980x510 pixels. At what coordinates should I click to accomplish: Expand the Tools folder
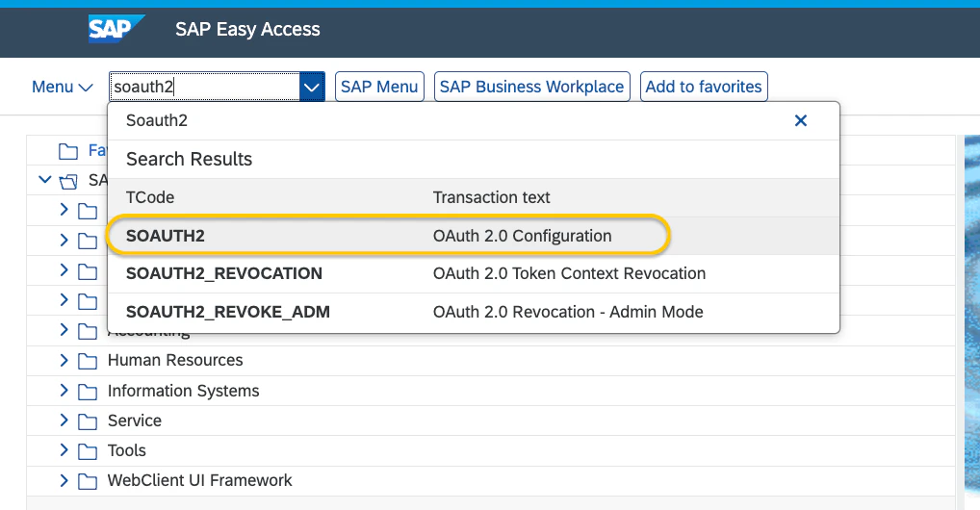click(x=64, y=450)
